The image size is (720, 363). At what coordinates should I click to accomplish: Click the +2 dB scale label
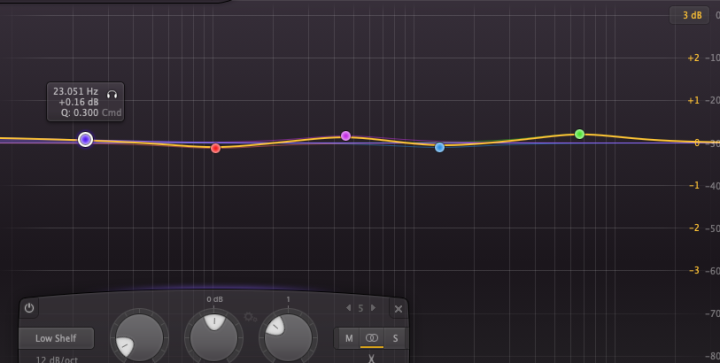point(693,58)
